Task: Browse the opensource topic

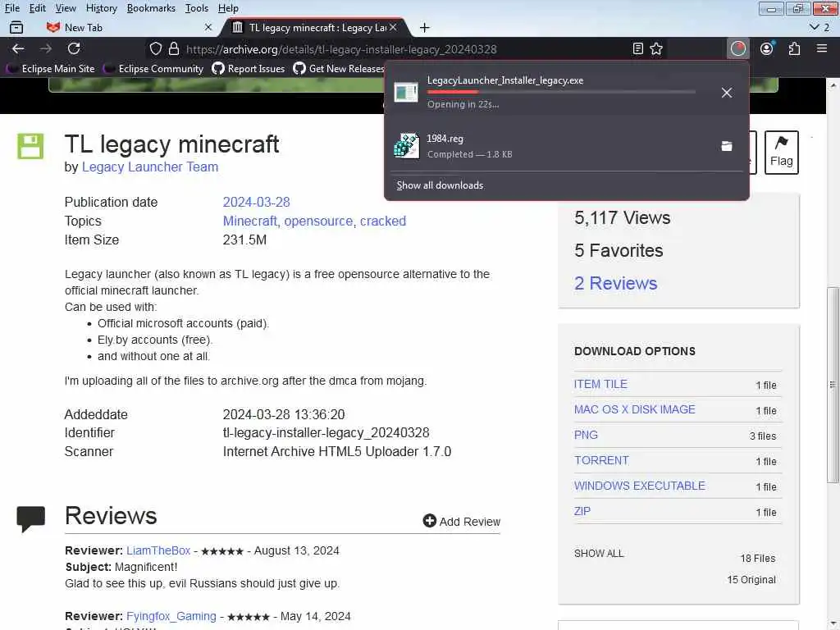Action: coord(318,221)
